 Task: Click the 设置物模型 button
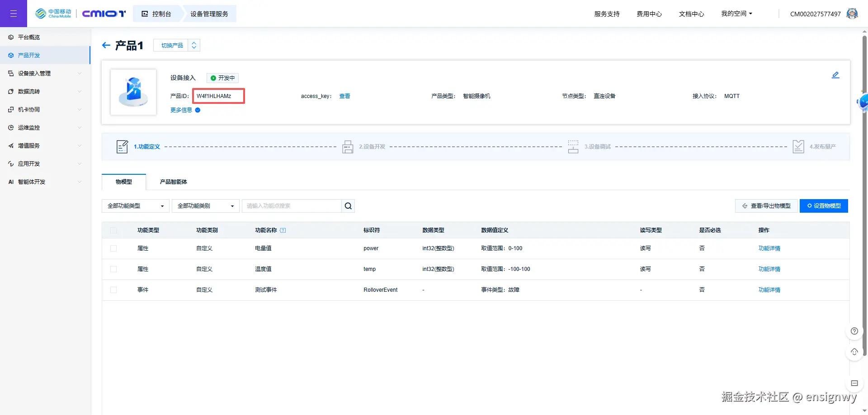(x=824, y=206)
